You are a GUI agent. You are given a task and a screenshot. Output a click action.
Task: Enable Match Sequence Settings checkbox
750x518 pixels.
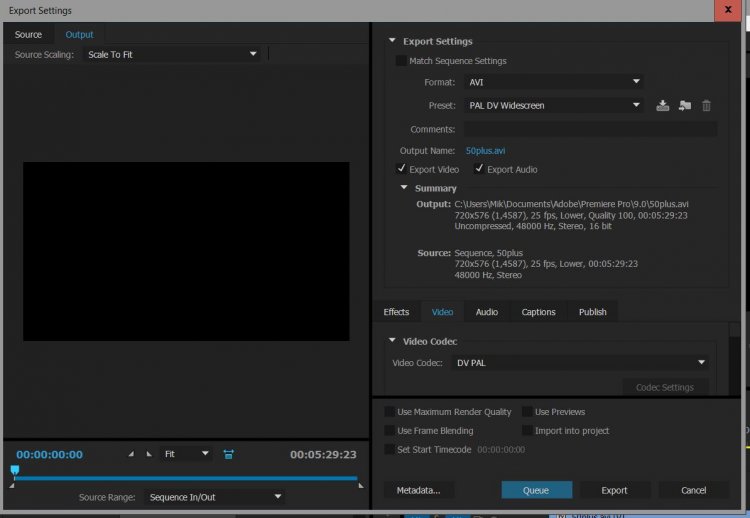pyautogui.click(x=401, y=61)
